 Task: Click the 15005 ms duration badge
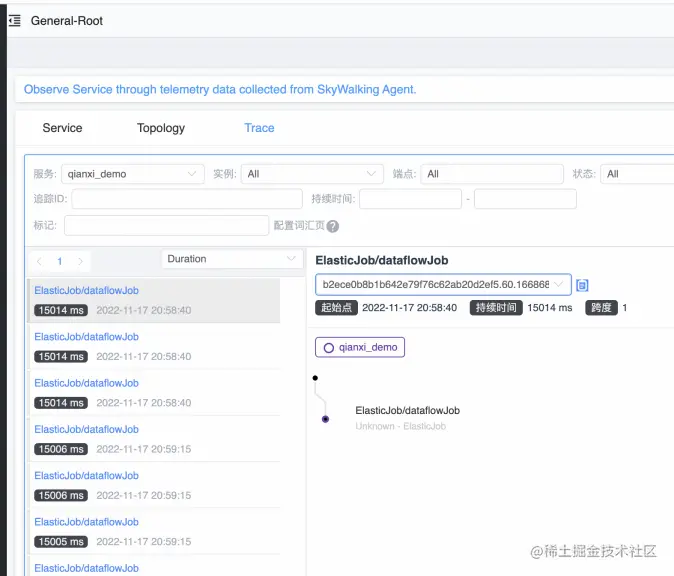[61, 542]
